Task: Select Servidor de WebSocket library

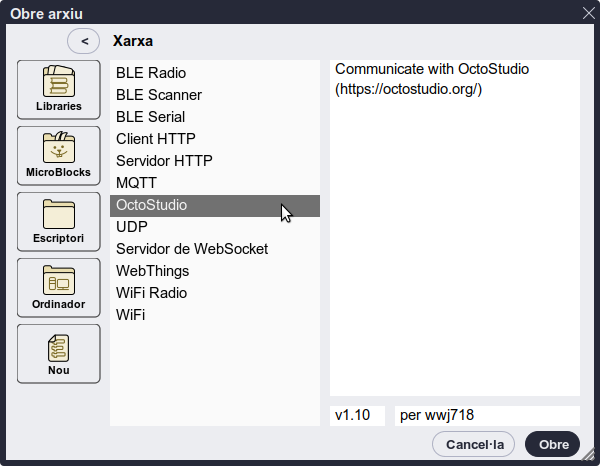Action: pyautogui.click(x=215, y=249)
